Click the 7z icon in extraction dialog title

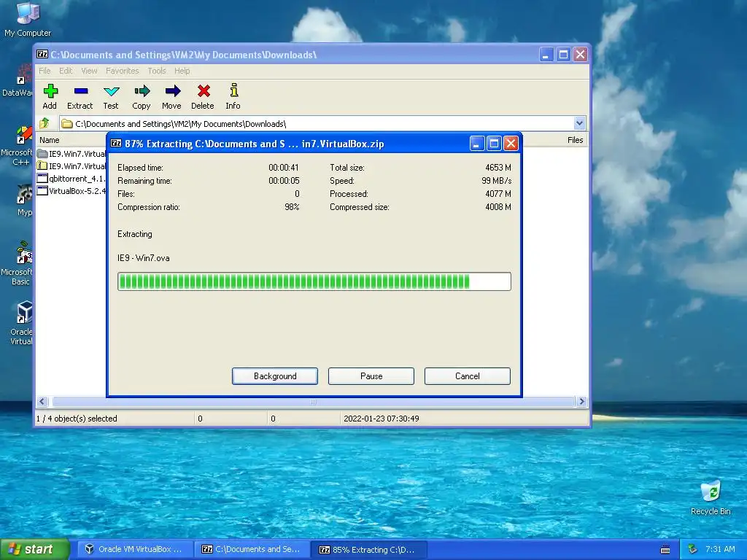click(116, 144)
